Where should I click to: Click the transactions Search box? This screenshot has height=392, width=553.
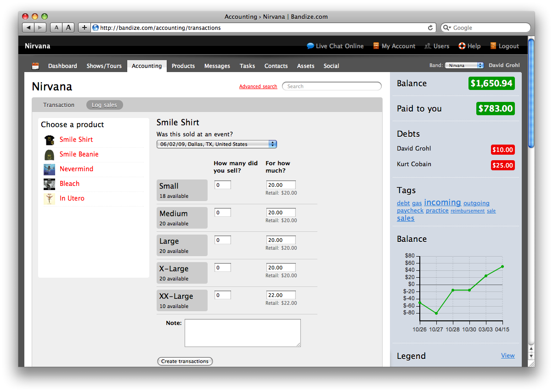332,86
